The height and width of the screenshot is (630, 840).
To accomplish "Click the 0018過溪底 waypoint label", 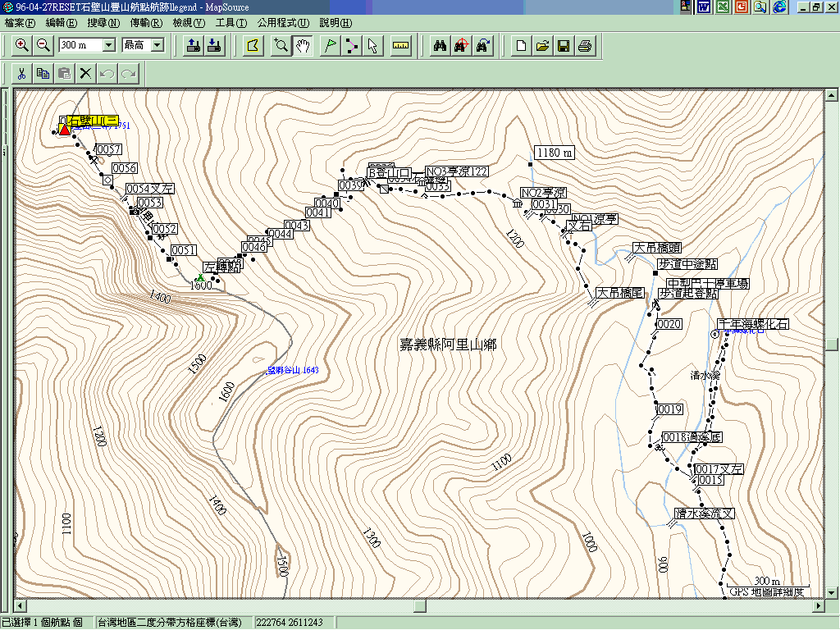I will point(692,437).
